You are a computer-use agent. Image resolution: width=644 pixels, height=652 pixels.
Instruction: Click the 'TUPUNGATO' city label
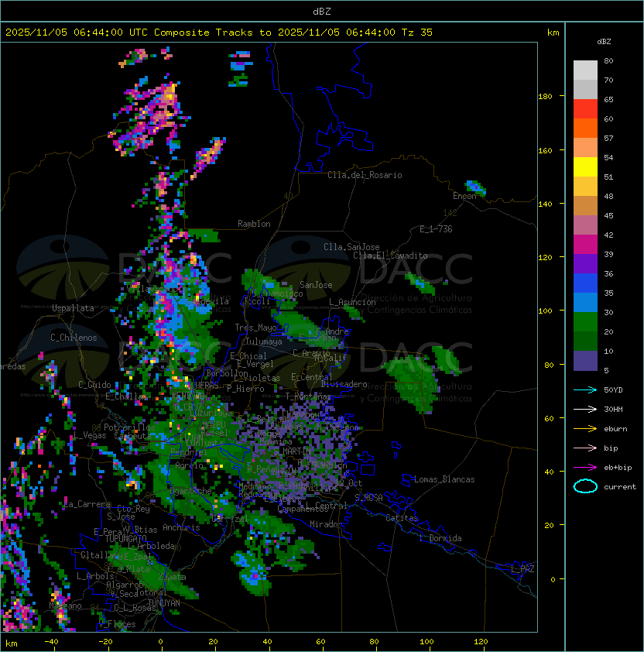point(125,539)
